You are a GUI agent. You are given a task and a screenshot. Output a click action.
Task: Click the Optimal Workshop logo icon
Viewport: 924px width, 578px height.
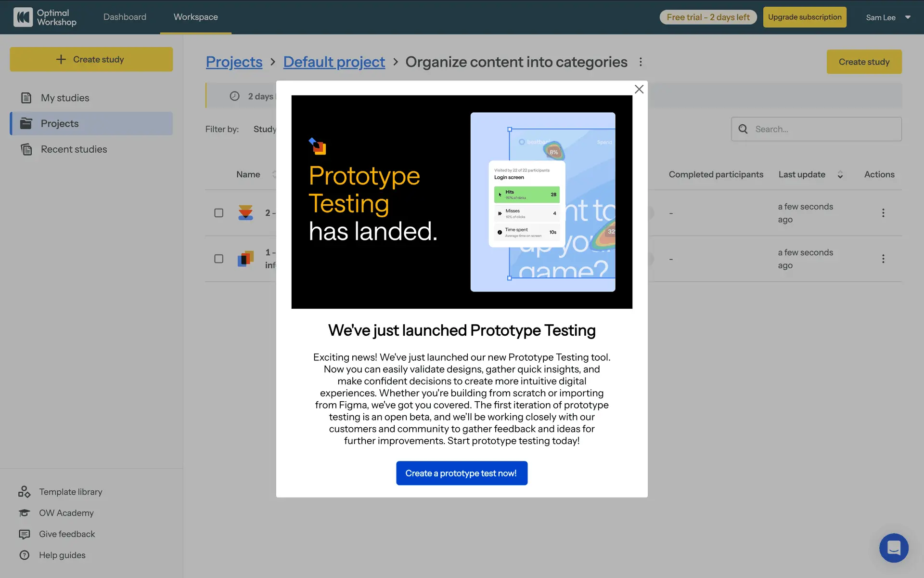pos(23,17)
